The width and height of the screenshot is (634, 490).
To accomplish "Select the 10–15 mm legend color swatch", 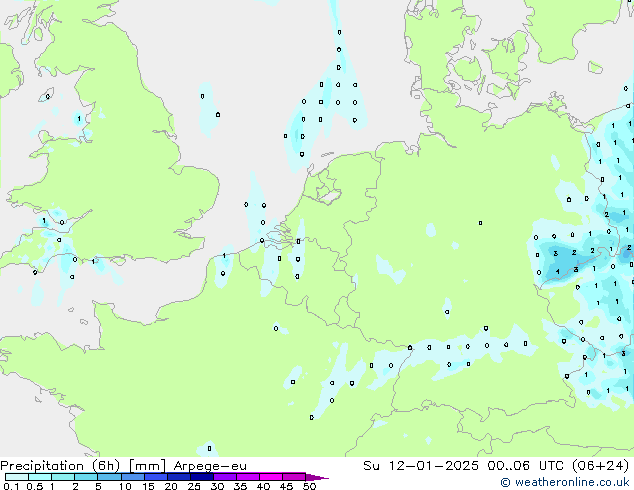I will click(x=133, y=477).
